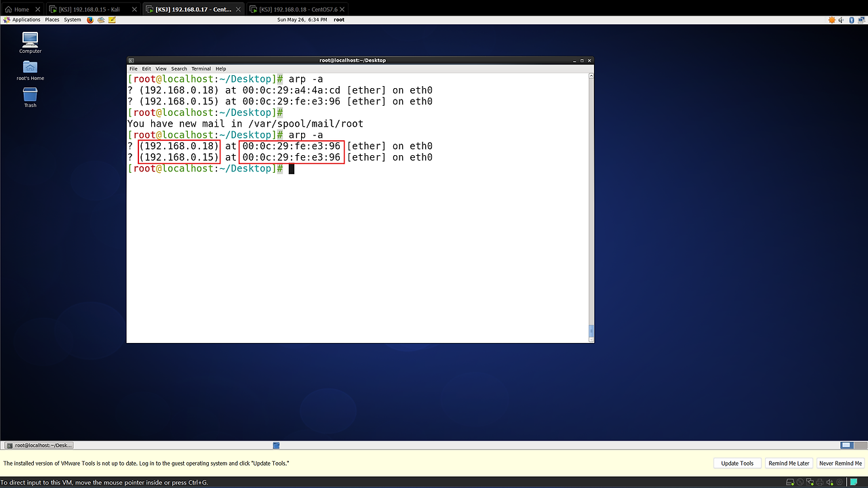Viewport: 868px width, 488px height.
Task: Open the Terminal menu in menu bar
Action: [201, 68]
